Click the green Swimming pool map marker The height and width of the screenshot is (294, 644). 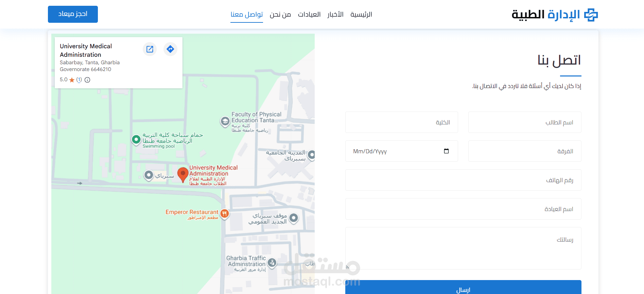136,139
